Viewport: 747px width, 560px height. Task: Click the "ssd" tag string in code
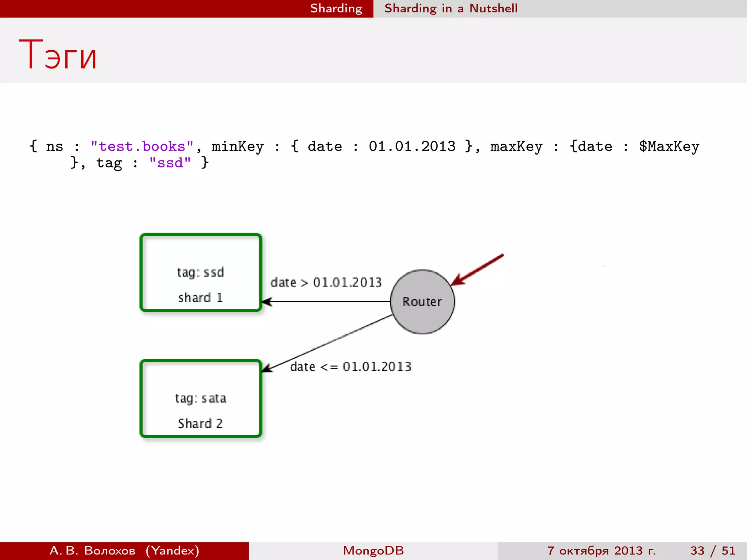pyautogui.click(x=170, y=163)
